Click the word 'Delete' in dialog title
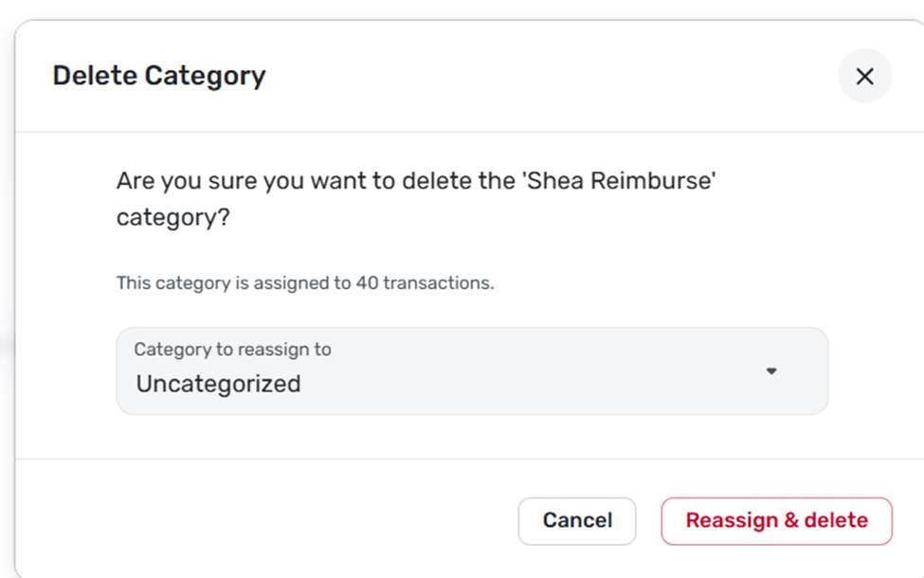Viewport: 924px width, 578px height. point(94,76)
